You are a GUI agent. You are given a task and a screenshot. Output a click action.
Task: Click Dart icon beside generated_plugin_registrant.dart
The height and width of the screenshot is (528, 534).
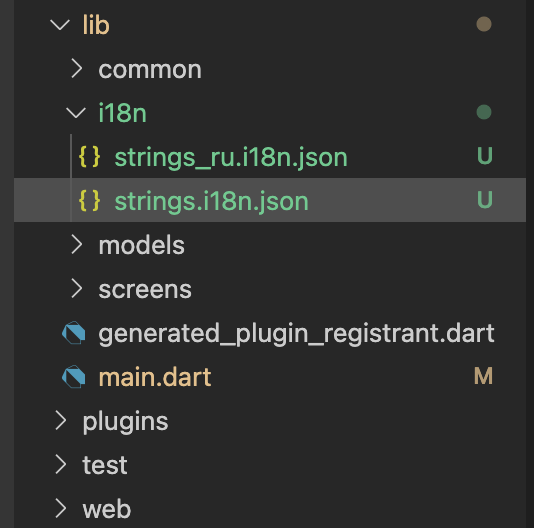click(x=74, y=333)
